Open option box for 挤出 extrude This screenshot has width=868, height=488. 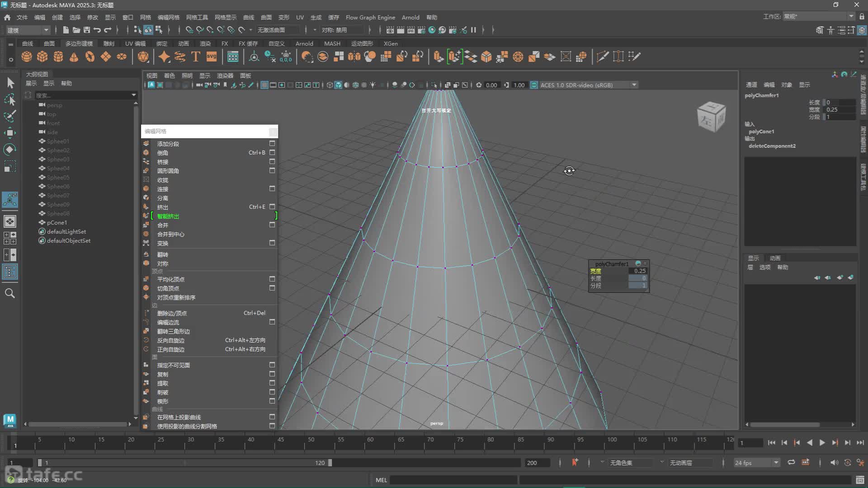(272, 206)
